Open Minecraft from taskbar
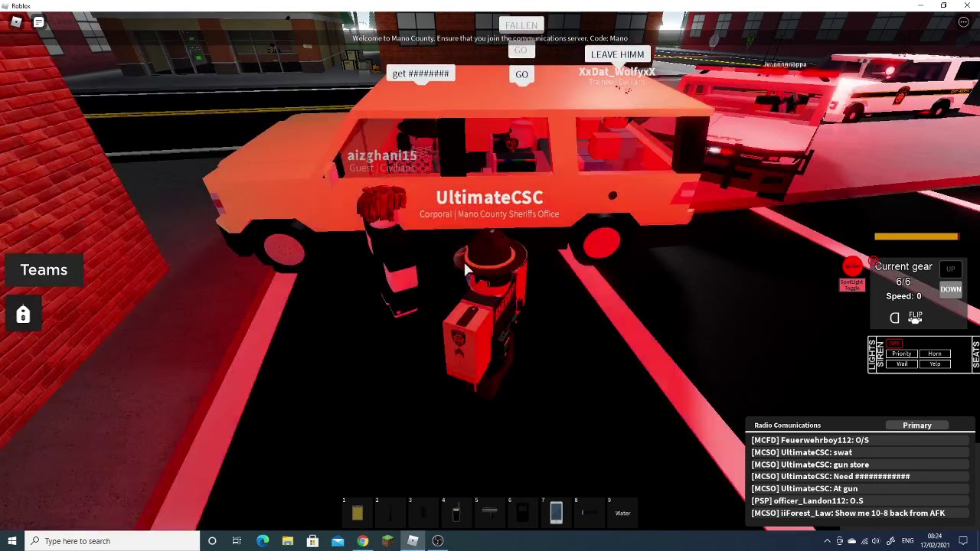This screenshot has width=980, height=551. click(x=387, y=541)
